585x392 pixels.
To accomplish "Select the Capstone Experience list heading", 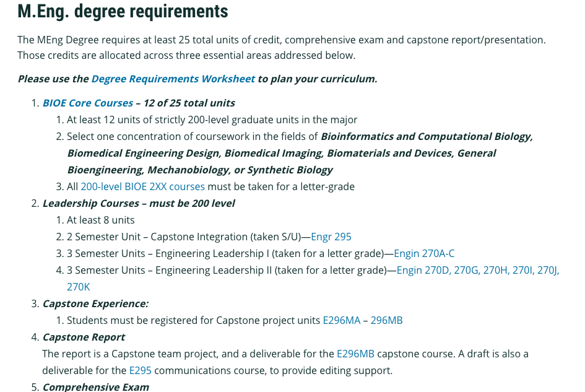I will click(x=95, y=303).
